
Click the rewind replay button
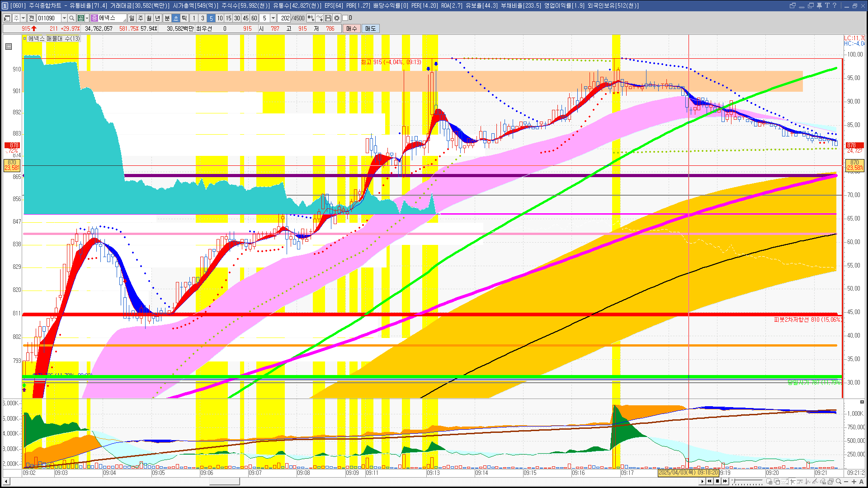point(710,481)
